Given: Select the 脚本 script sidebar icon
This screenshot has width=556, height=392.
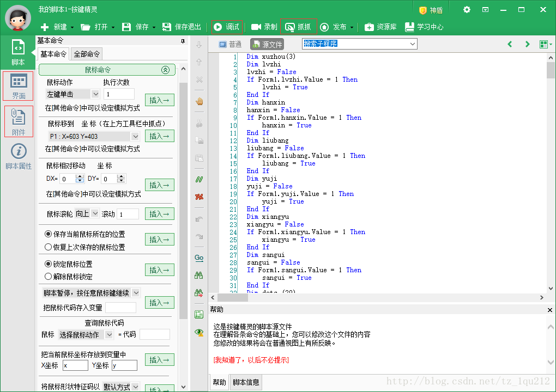Looking at the screenshot, I should coord(18,52).
